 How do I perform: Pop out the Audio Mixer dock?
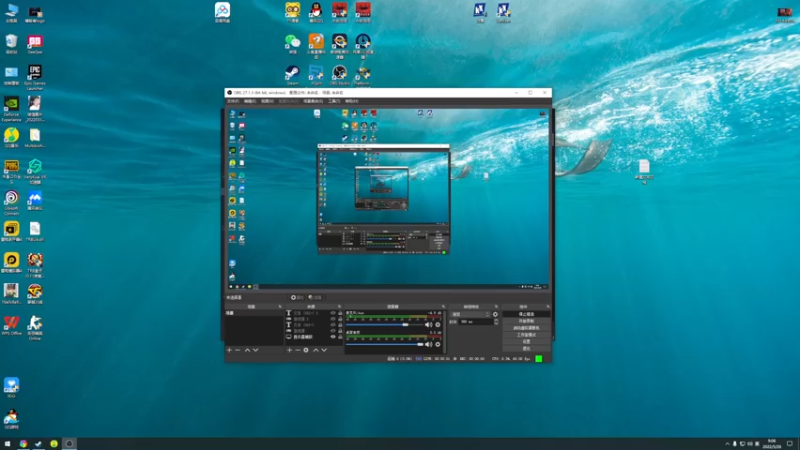point(443,307)
